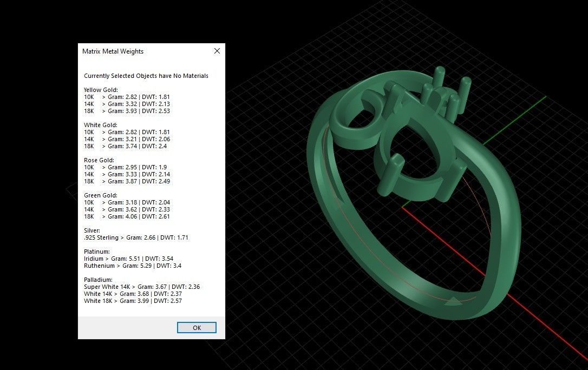Click Green Gold 18K Gram 4.06 row
The image size is (588, 370).
127,217
